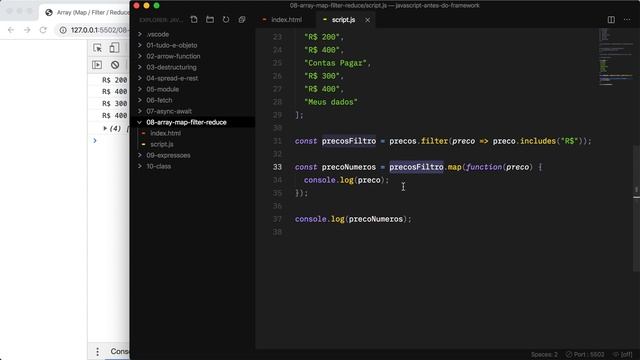The height and width of the screenshot is (360, 640).
Task: Click the browser Back arrow
Action: (11, 30)
